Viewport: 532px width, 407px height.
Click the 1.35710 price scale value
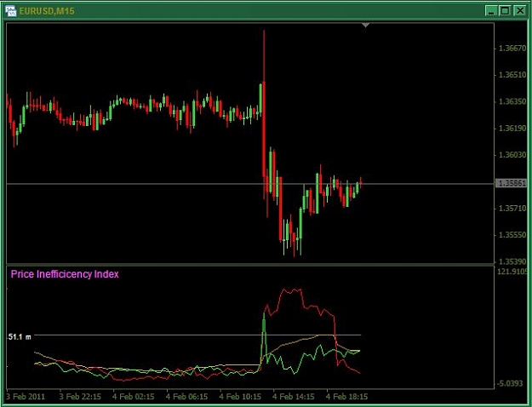pyautogui.click(x=512, y=208)
